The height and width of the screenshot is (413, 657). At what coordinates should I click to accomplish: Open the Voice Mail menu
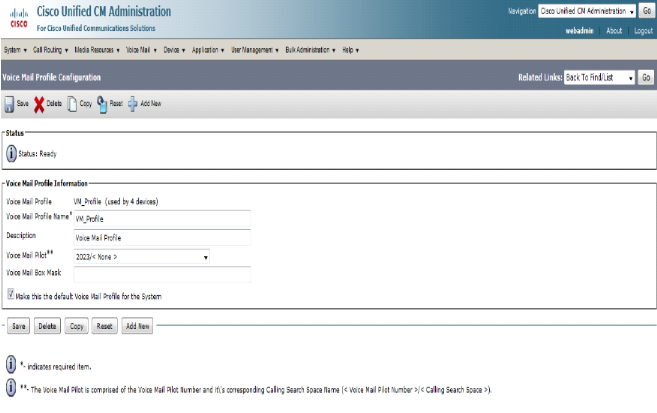click(141, 50)
